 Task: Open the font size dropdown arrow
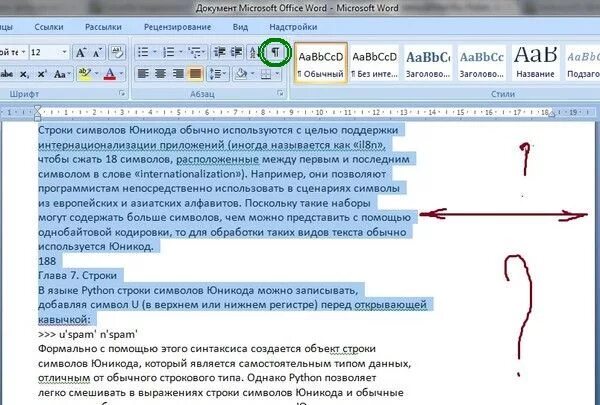64,52
